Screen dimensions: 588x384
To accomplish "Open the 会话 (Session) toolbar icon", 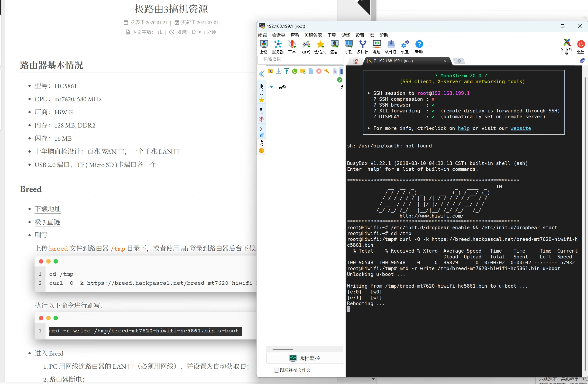I will (264, 47).
